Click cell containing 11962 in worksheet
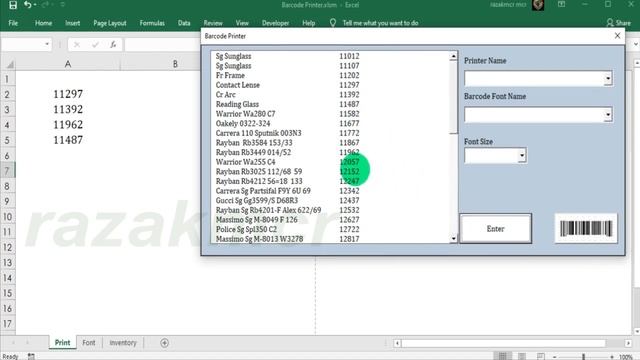Viewport: 640px width, 360px height. [x=68, y=125]
